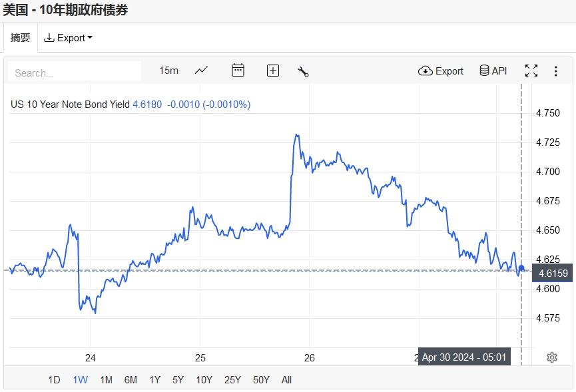576x392 pixels.
Task: Select the 1M time range
Action: [x=106, y=380]
